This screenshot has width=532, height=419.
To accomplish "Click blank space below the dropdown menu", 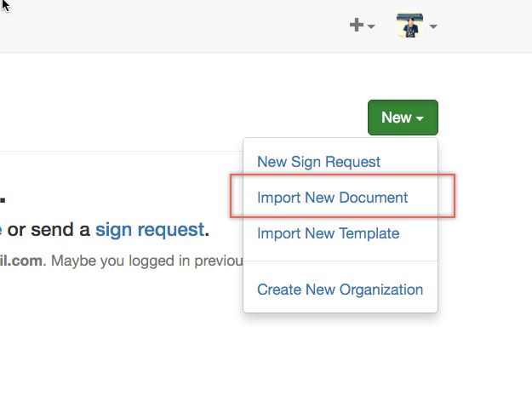I will pyautogui.click(x=340, y=366).
